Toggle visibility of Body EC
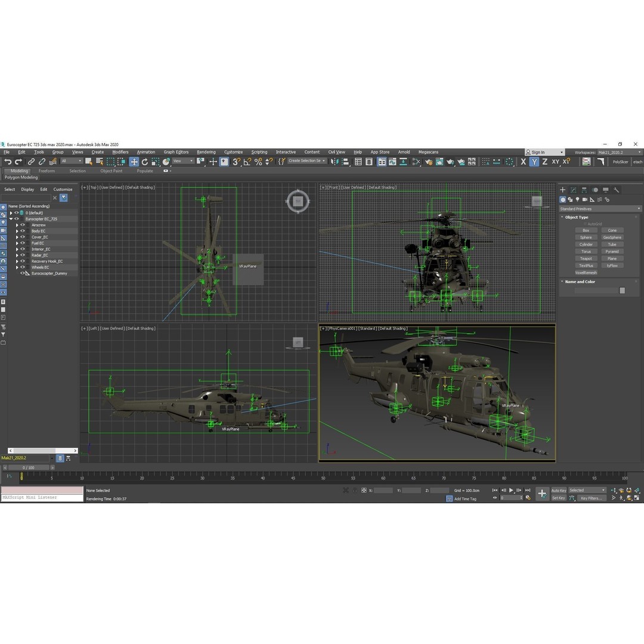This screenshot has width=644, height=644. point(23,231)
